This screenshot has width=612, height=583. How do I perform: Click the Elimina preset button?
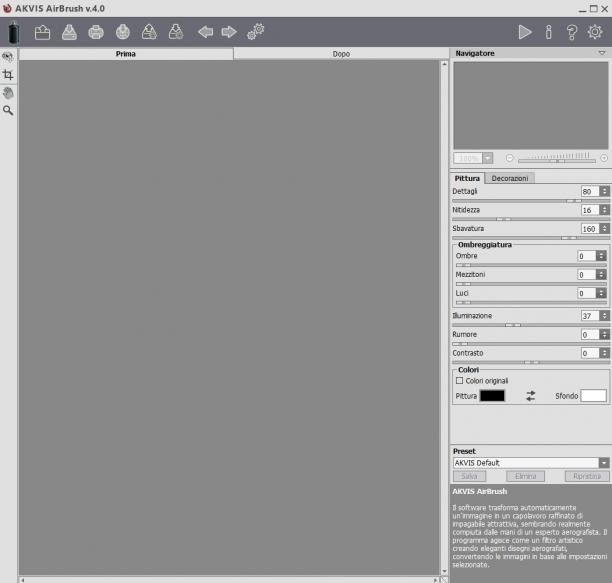pos(525,476)
